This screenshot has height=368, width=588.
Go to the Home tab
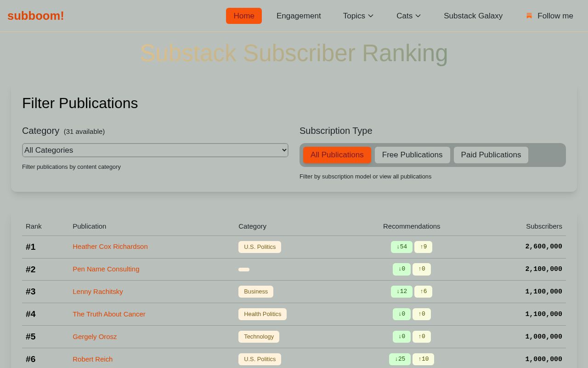point(244,16)
